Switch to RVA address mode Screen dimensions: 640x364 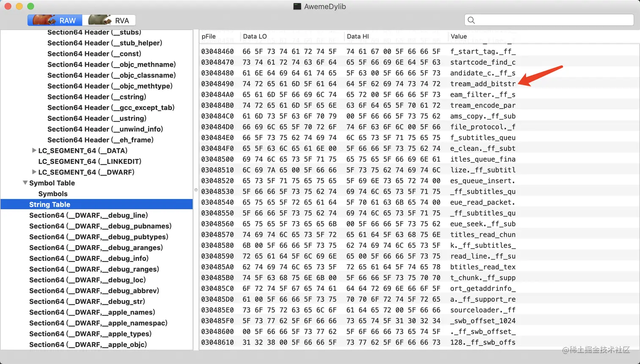click(109, 20)
